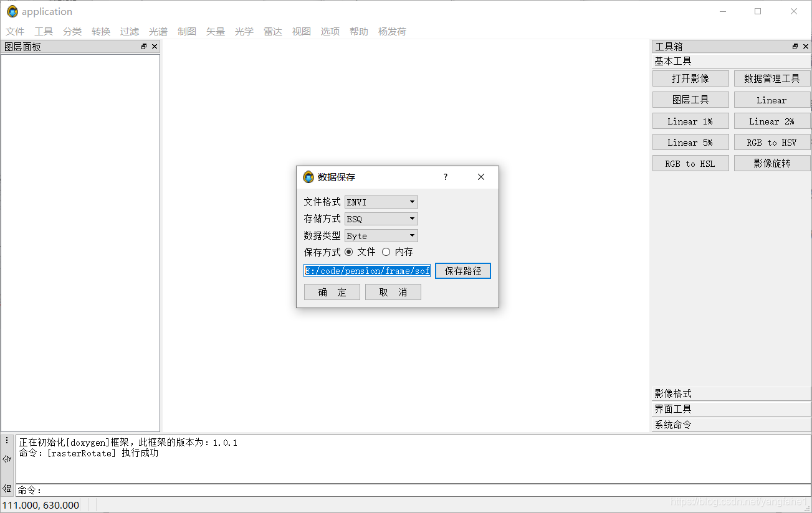Apply the Linear 5% stretch
Viewport: 812px width, 513px height.
pyautogui.click(x=690, y=142)
